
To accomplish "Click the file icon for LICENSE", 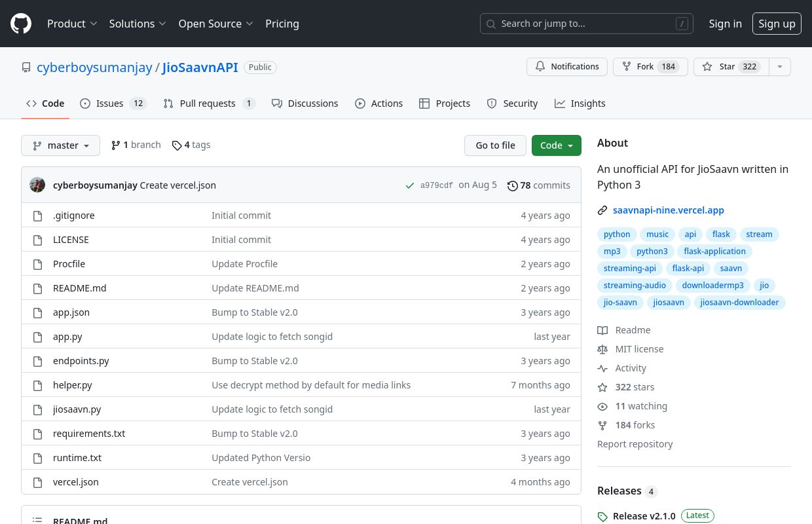I will coord(38,240).
